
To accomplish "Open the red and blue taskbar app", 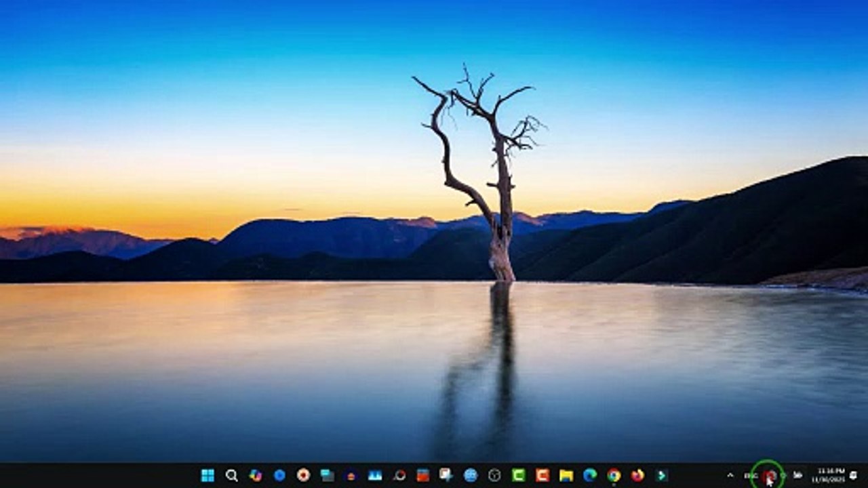I will point(423,475).
